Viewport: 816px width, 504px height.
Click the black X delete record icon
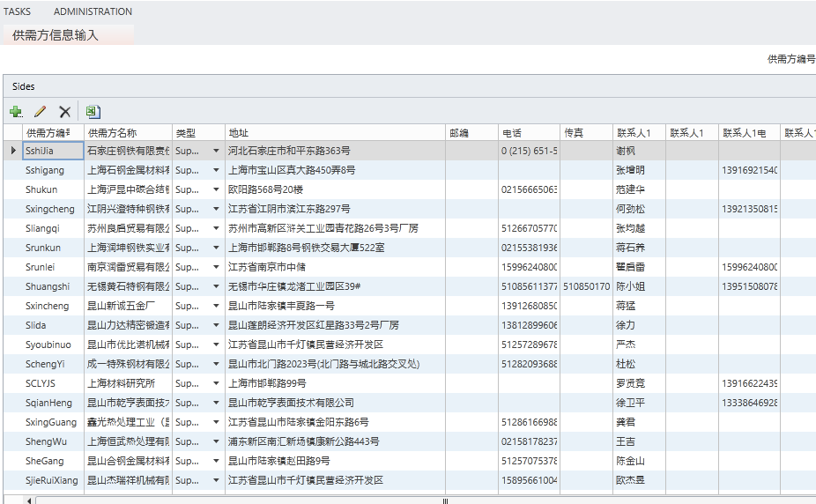coord(64,112)
